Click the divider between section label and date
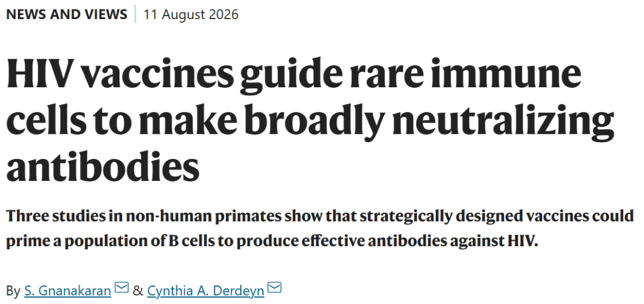 coord(135,14)
